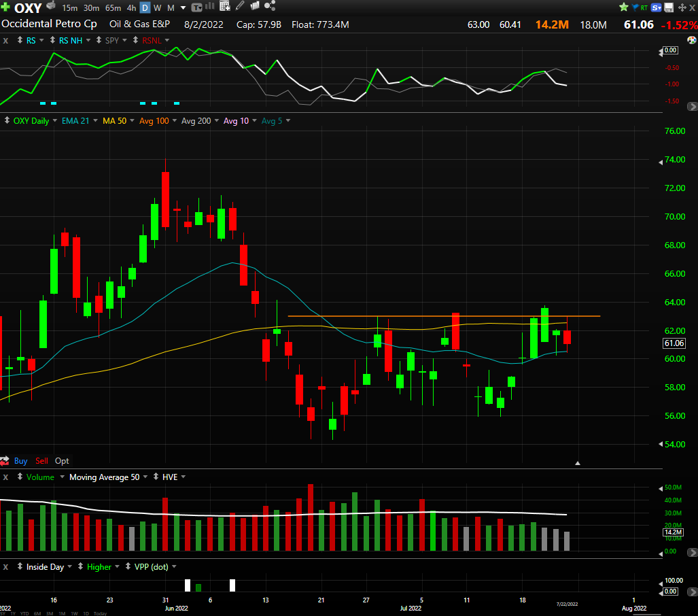Open the folders layout icon

pyautogui.click(x=255, y=6)
